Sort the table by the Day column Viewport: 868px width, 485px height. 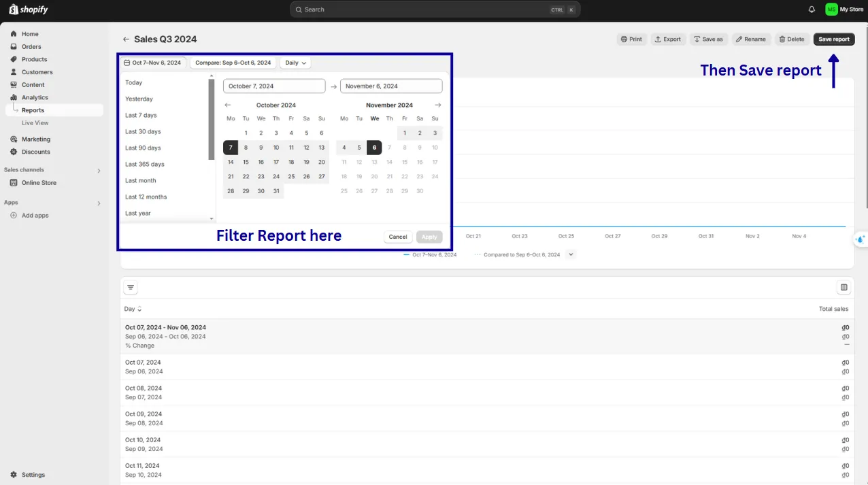click(x=133, y=309)
